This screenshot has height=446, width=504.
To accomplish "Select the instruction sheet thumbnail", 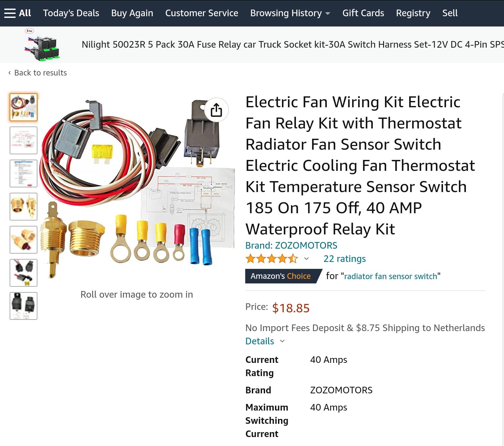I will (x=24, y=173).
